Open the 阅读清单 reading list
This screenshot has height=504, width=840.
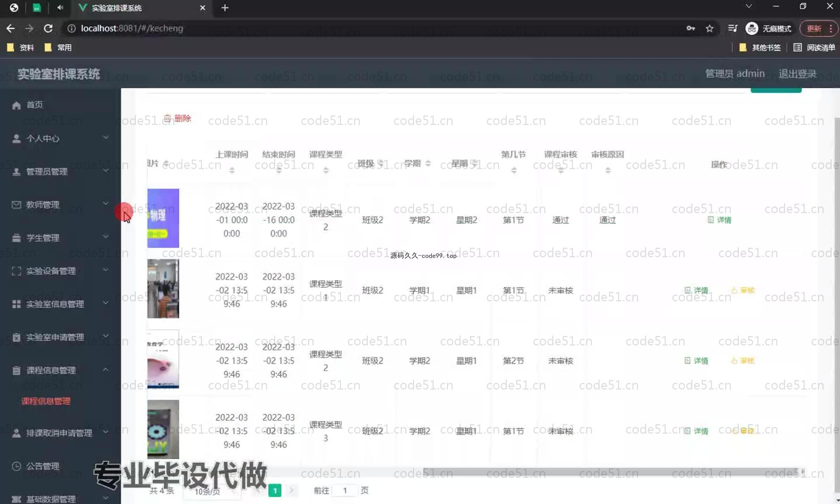click(814, 48)
